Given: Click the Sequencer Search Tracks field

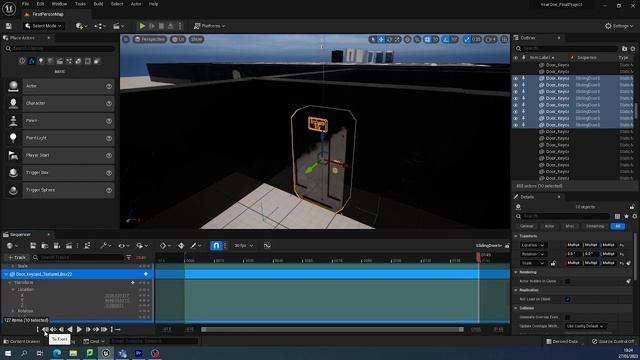Looking at the screenshot, I should point(78,257).
